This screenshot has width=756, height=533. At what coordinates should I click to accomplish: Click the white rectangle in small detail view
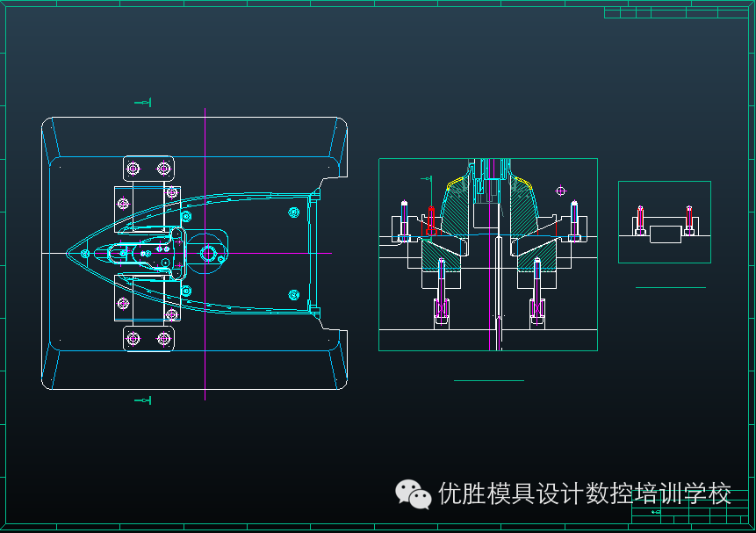[x=666, y=234]
